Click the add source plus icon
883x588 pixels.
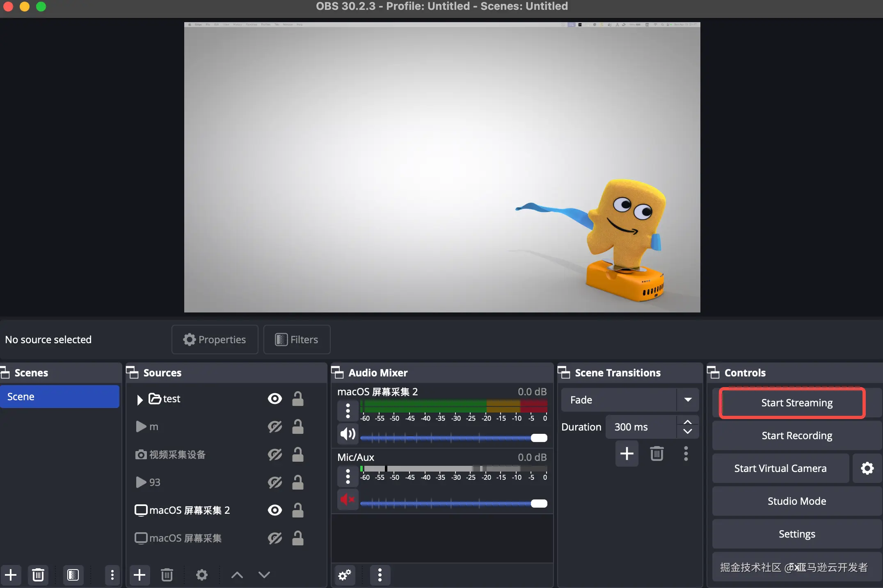pos(140,575)
